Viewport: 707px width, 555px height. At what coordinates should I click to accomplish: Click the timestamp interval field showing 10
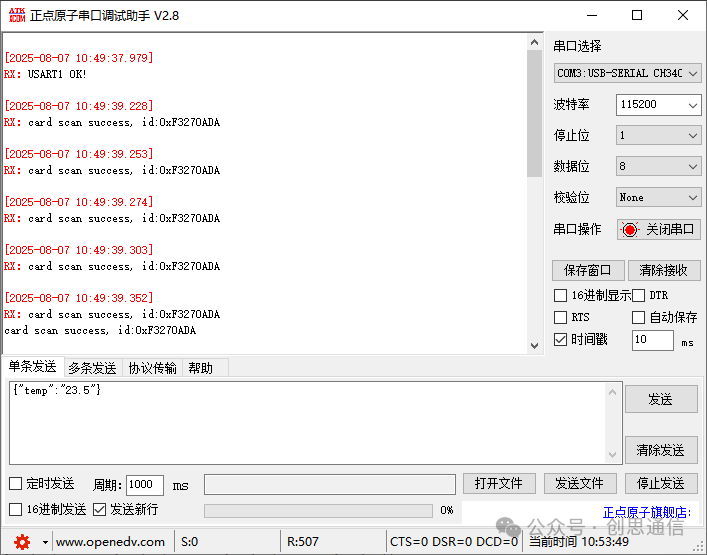[x=652, y=340]
